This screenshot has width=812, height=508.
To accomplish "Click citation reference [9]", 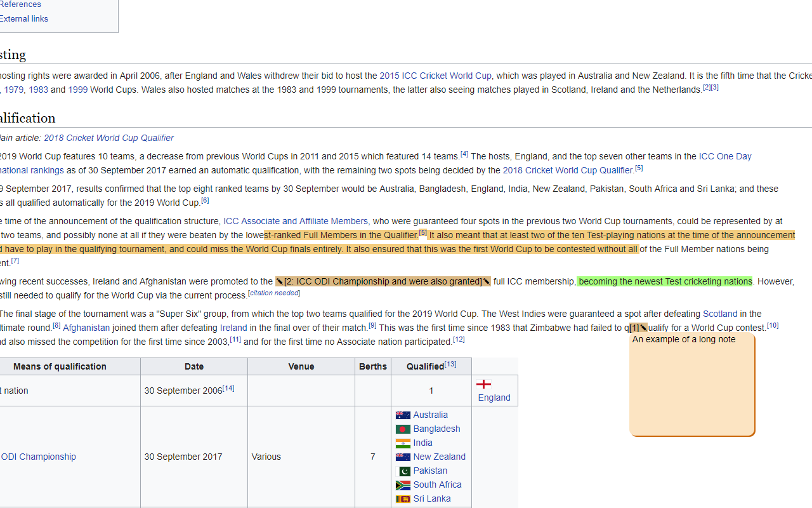I will [372, 325].
